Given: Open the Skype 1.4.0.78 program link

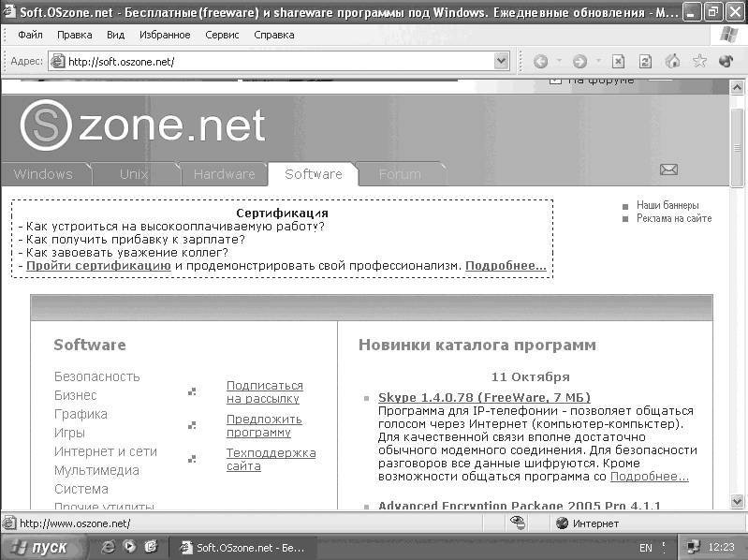Looking at the screenshot, I should (484, 397).
